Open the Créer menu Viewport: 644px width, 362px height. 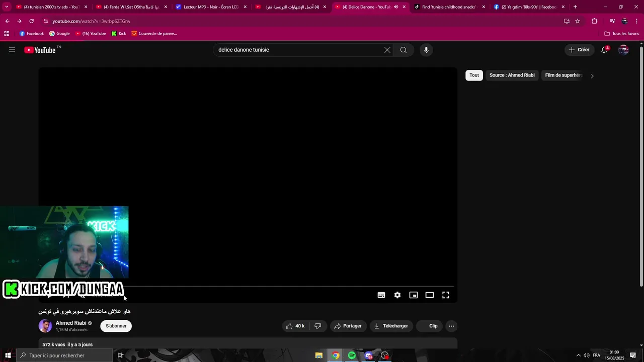coord(579,50)
